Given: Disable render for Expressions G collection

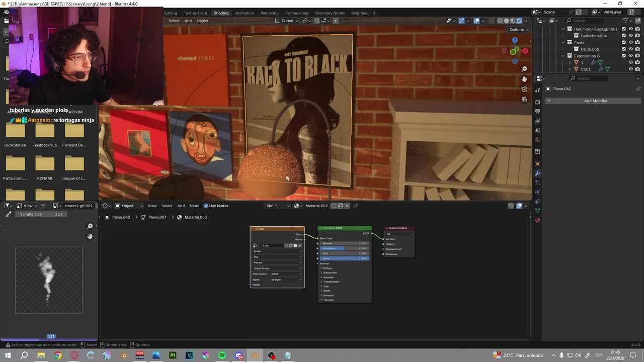Looking at the screenshot, I should coord(637,56).
